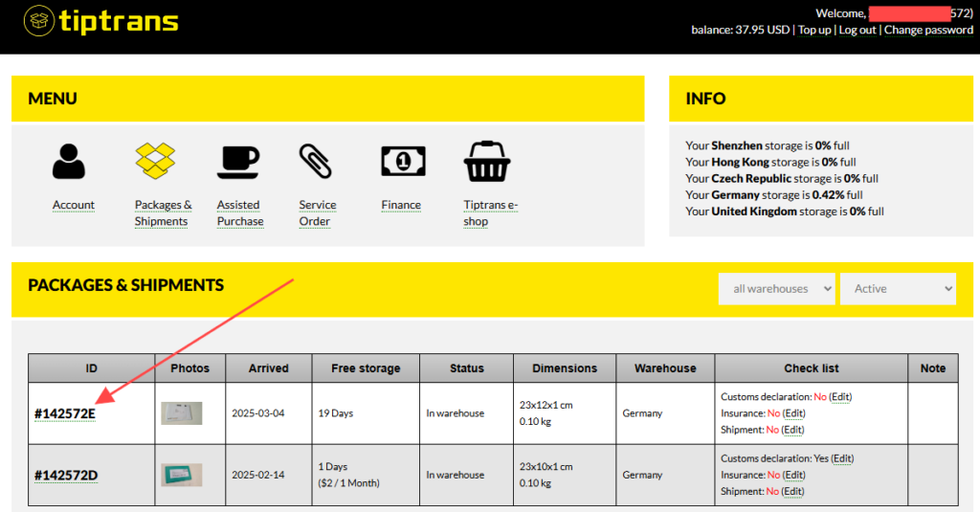Image resolution: width=980 pixels, height=512 pixels.
Task: Open the Tiptrans e-shop menu link
Action: (491, 213)
